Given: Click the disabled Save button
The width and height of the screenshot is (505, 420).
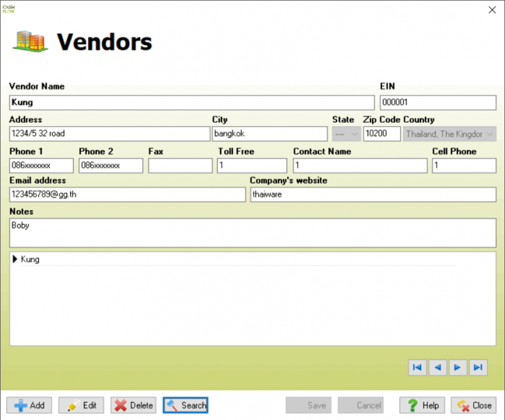Looking at the screenshot, I should [308, 405].
